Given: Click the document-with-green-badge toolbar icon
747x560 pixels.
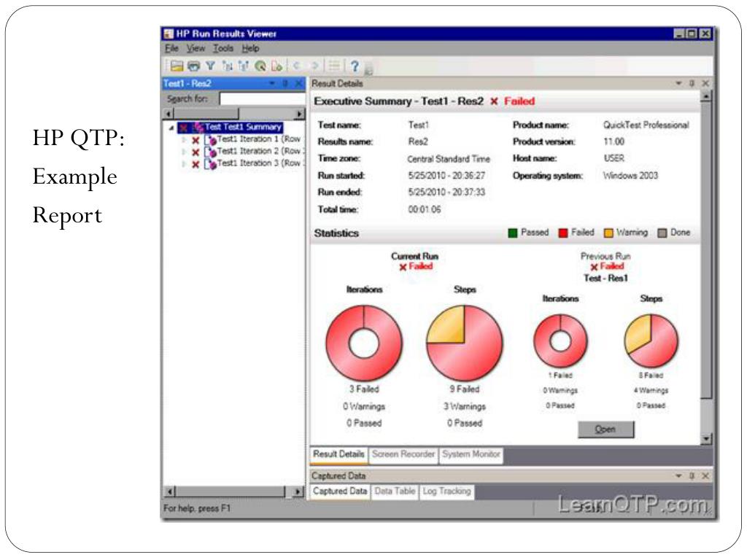Looking at the screenshot, I should tap(276, 66).
